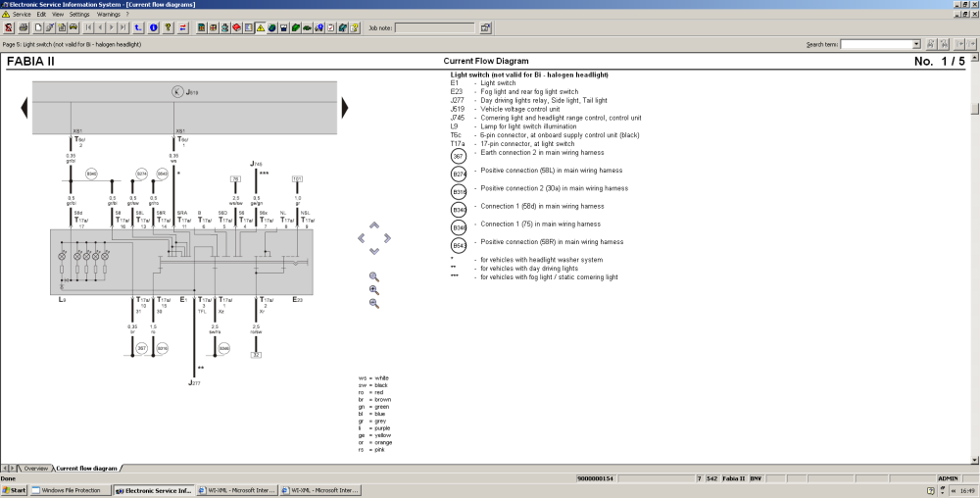Screen dimensions: 980x498
Task: Click inside the Search term field
Action: (x=876, y=44)
